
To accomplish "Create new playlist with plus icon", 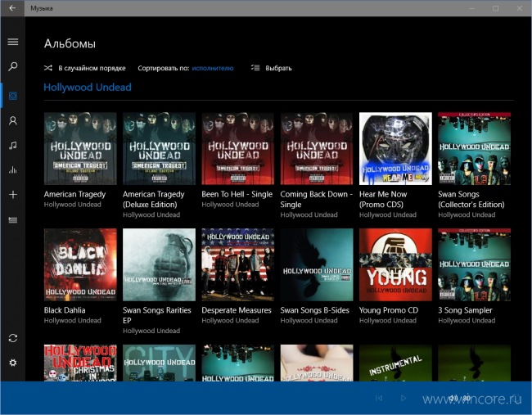I will pyautogui.click(x=13, y=195).
